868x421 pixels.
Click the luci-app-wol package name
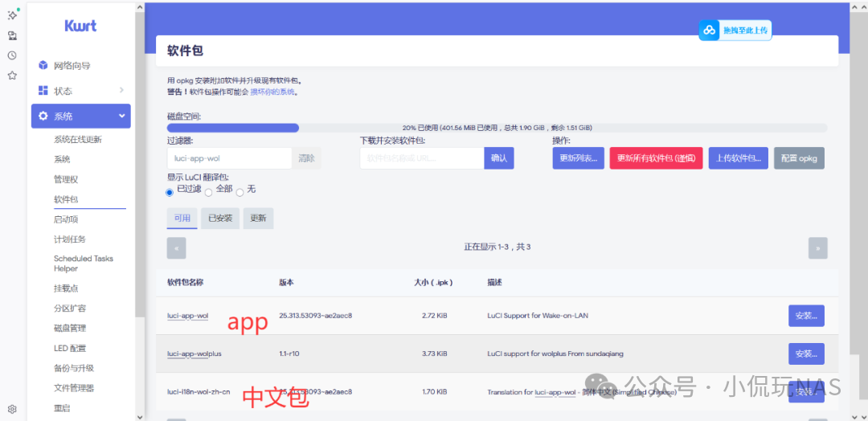pos(187,316)
